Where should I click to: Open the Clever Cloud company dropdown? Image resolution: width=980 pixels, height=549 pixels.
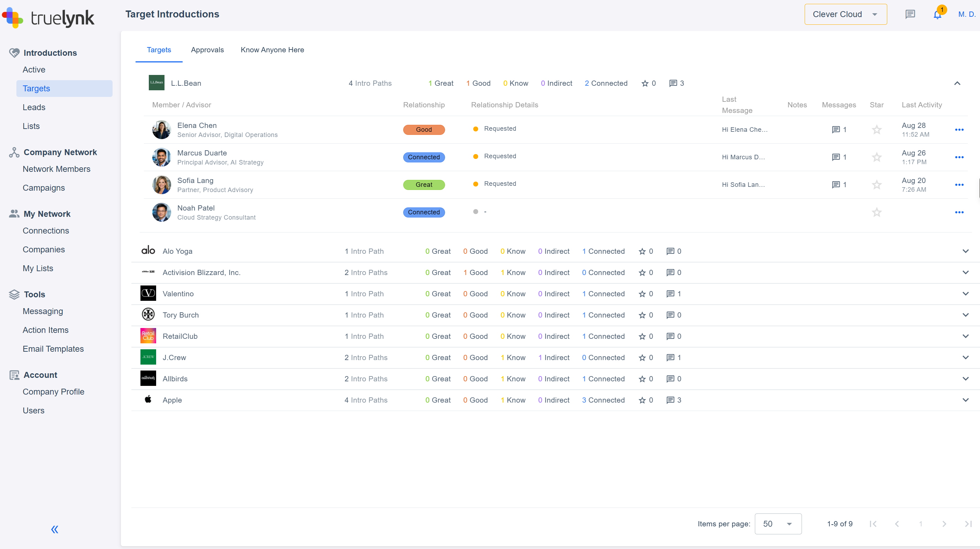tap(845, 14)
